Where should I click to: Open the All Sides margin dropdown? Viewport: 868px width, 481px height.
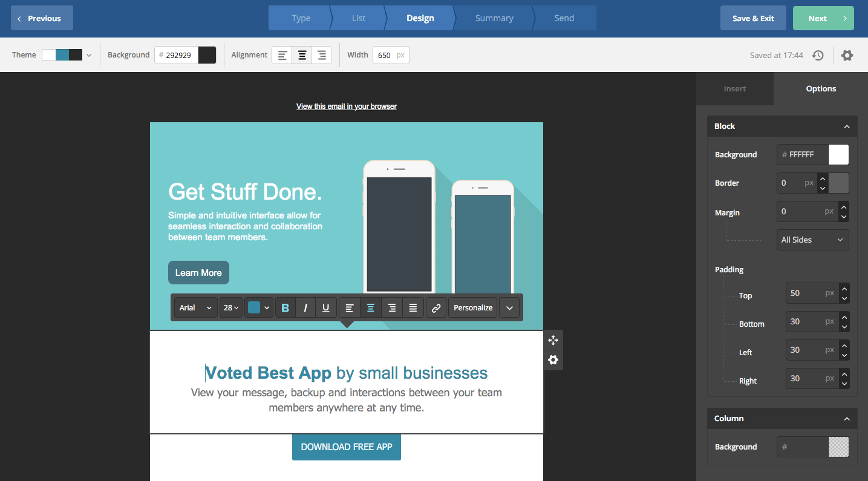pyautogui.click(x=812, y=240)
